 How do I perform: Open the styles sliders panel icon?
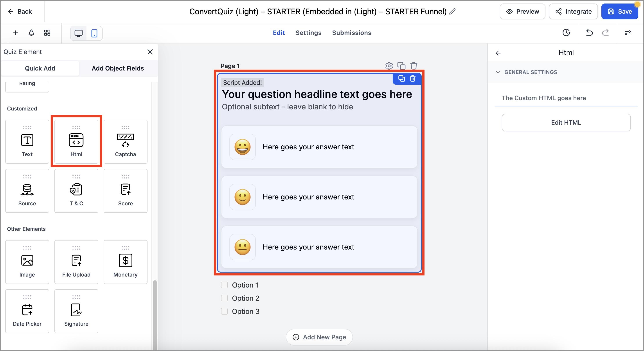coord(628,33)
